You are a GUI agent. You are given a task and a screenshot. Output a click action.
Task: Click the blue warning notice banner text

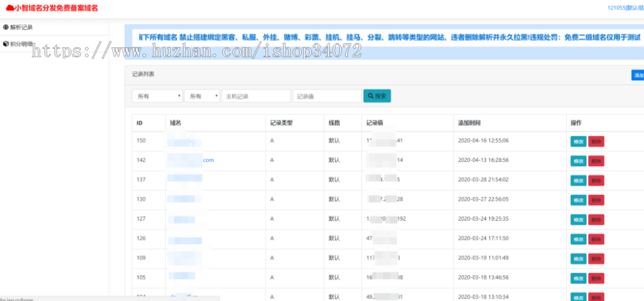[x=390, y=38]
